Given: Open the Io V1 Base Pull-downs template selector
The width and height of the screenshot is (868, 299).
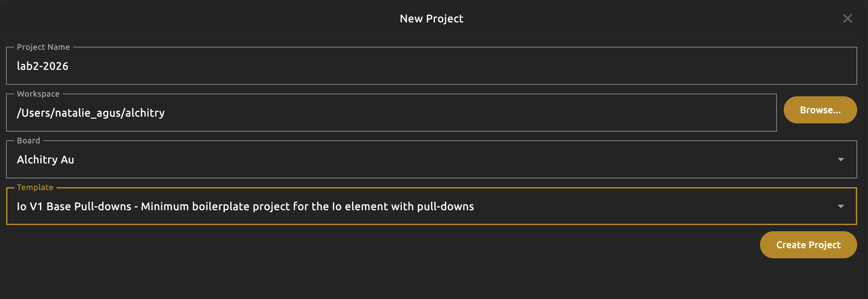Looking at the screenshot, I should [245, 206].
